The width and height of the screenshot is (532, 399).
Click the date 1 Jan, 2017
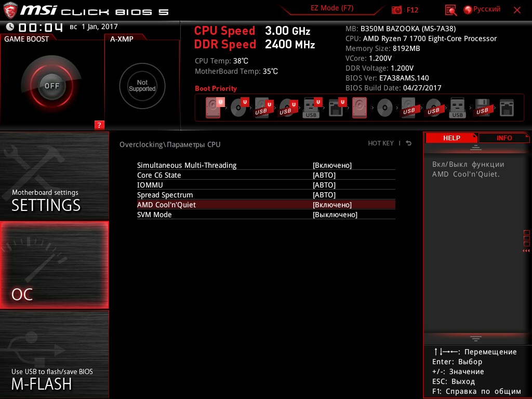[99, 26]
